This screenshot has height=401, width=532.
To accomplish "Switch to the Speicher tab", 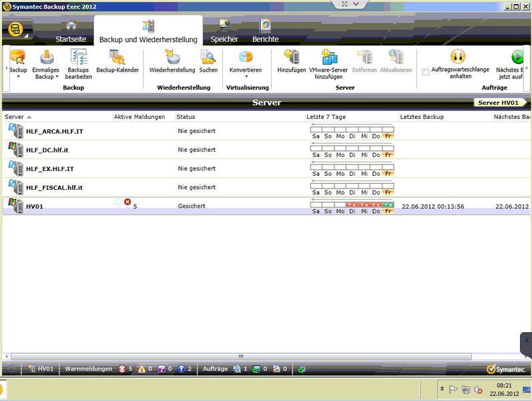I will point(224,31).
